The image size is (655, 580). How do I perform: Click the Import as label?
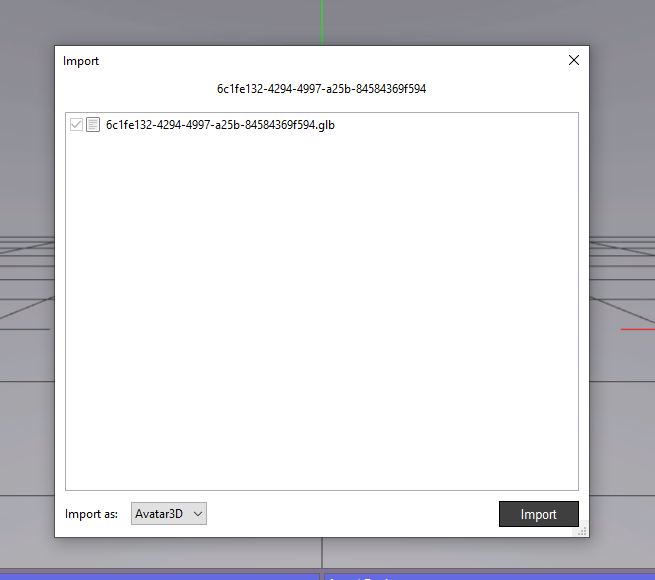tap(91, 514)
